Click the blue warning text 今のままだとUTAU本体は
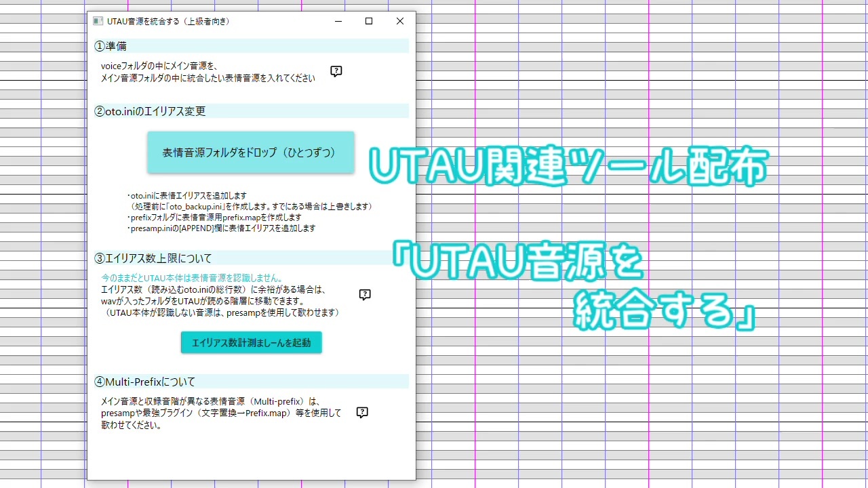 (x=192, y=278)
